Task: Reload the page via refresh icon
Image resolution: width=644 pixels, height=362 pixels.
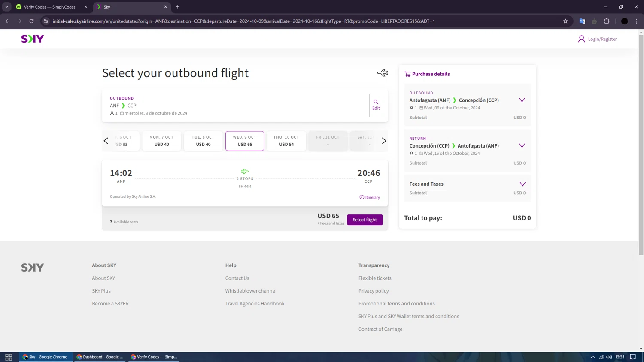Action: pos(31,21)
